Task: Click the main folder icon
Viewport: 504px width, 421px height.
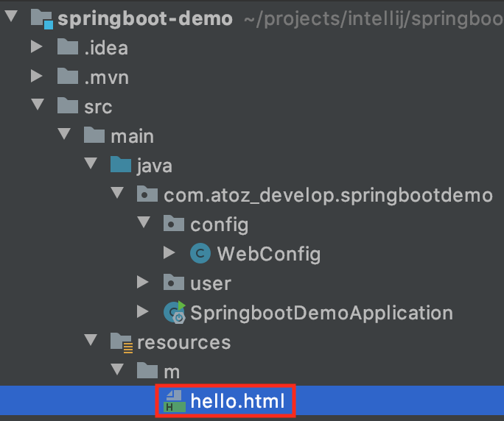Action: coord(94,135)
